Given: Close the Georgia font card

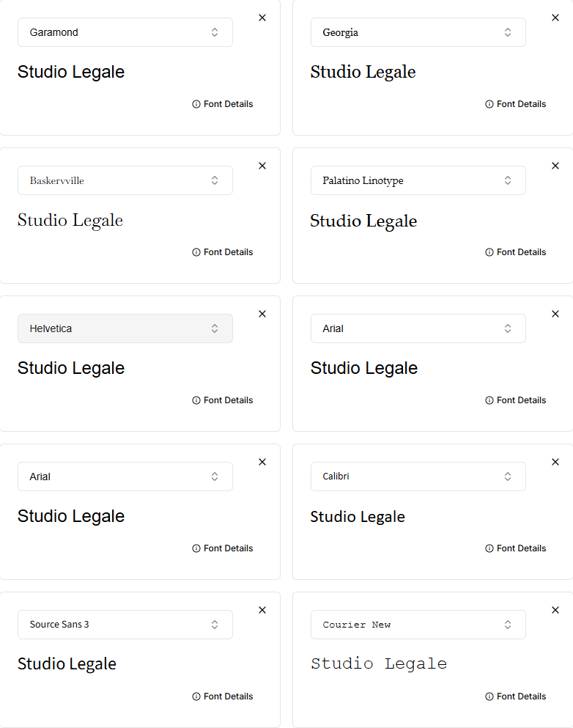Looking at the screenshot, I should pyautogui.click(x=555, y=18).
